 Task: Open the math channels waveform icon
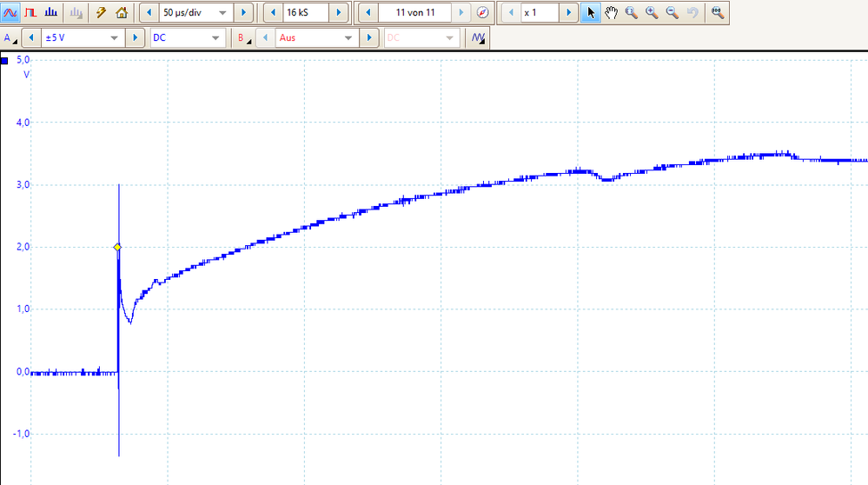(478, 37)
